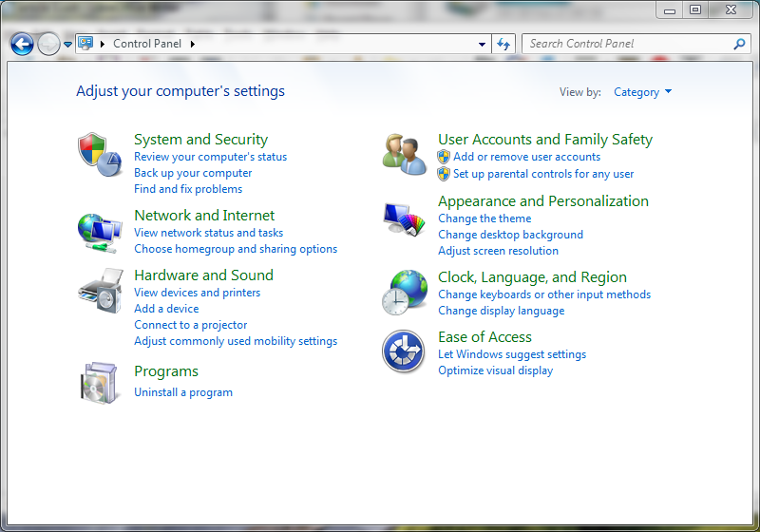Open Adjust screen resolution
Screen dimensions: 760x532
[498, 251]
